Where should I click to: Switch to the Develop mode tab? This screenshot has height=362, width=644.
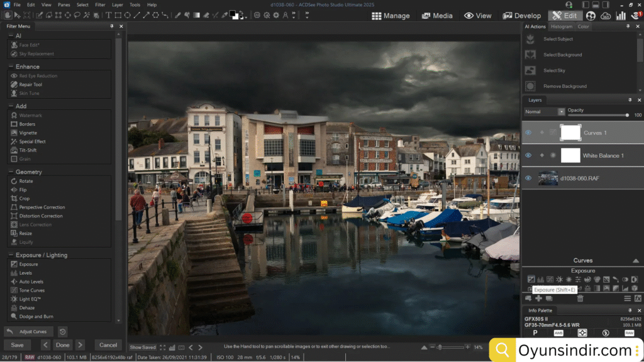tap(521, 15)
